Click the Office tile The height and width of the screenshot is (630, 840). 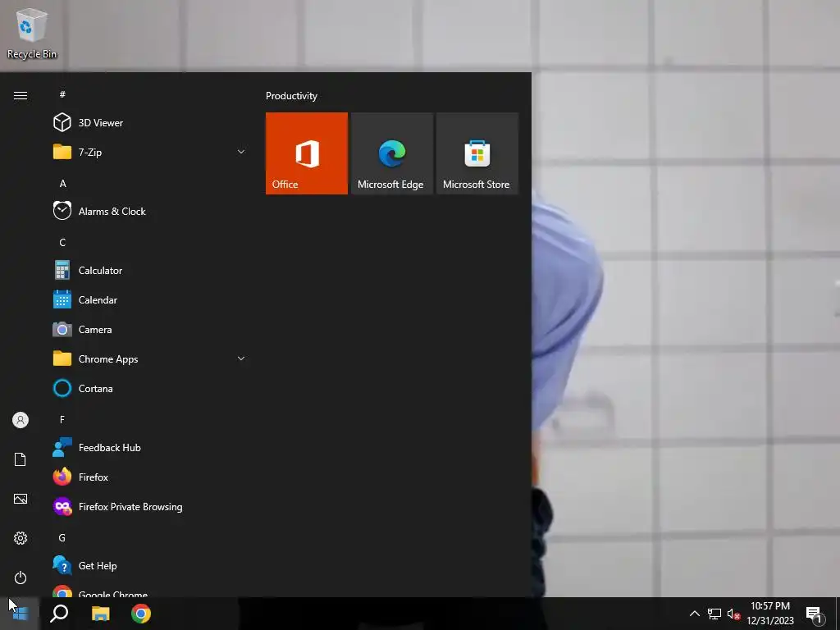click(x=307, y=153)
